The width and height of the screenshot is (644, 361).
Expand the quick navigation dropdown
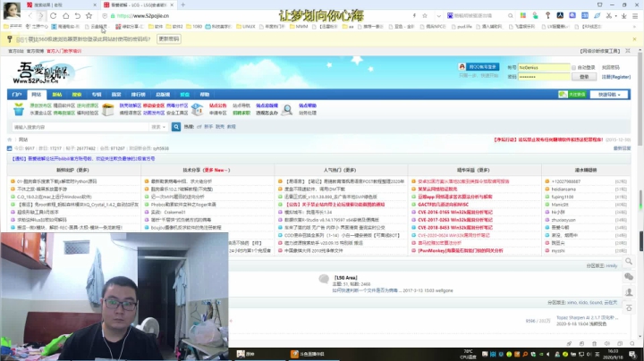coord(609,95)
